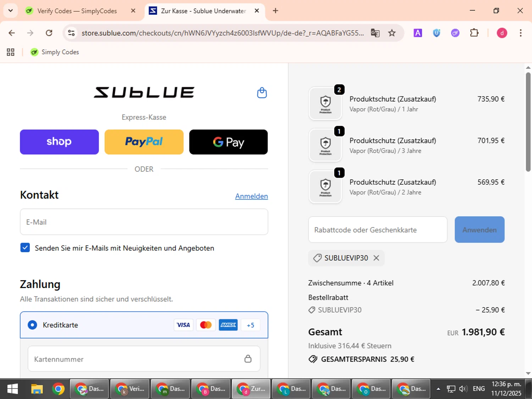Click the Sublue logo
Image resolution: width=532 pixels, height=399 pixels.
(144, 93)
